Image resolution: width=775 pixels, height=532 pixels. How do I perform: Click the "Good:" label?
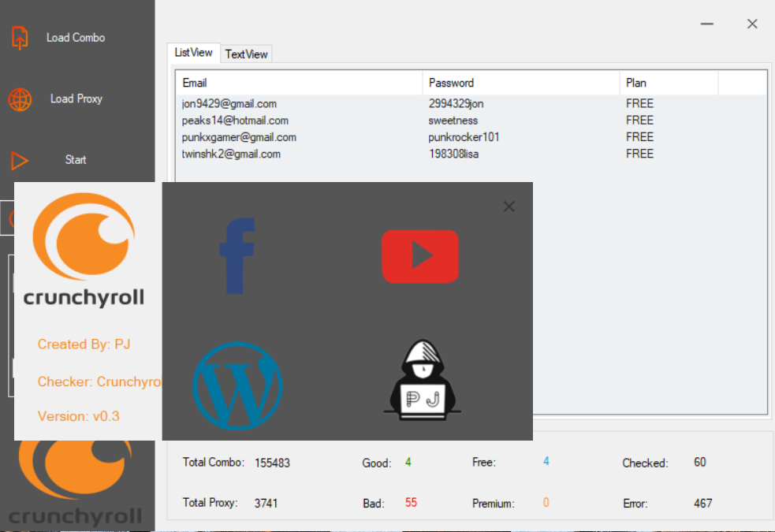pos(377,463)
